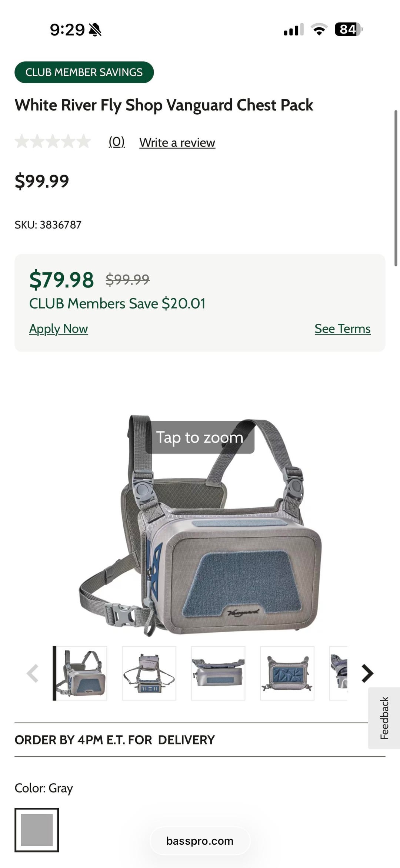400x868 pixels.
Task: View third thumbnail of opened pack
Action: tap(218, 673)
